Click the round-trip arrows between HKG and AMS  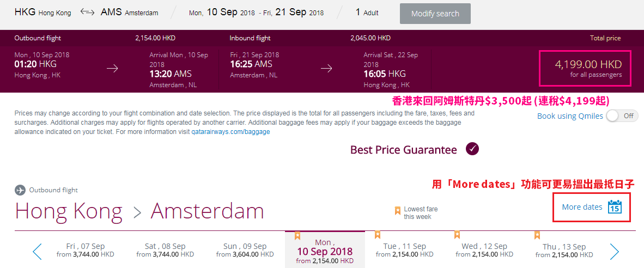tap(87, 13)
